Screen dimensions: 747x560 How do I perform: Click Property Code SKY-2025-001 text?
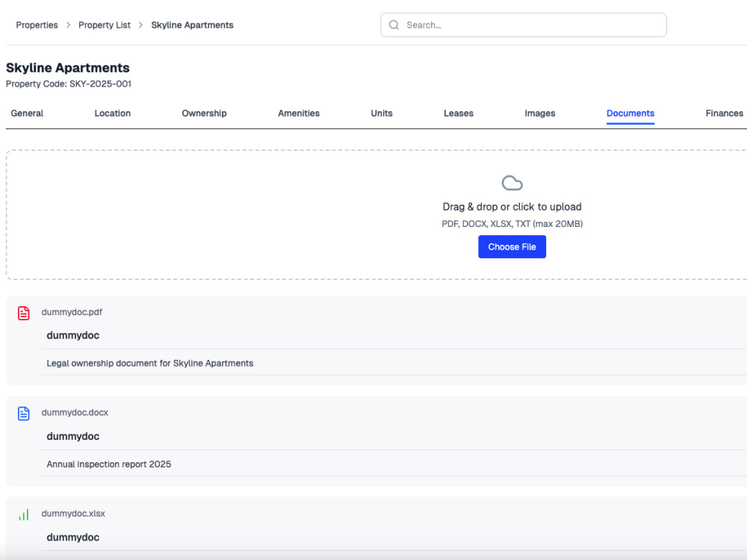tap(69, 84)
